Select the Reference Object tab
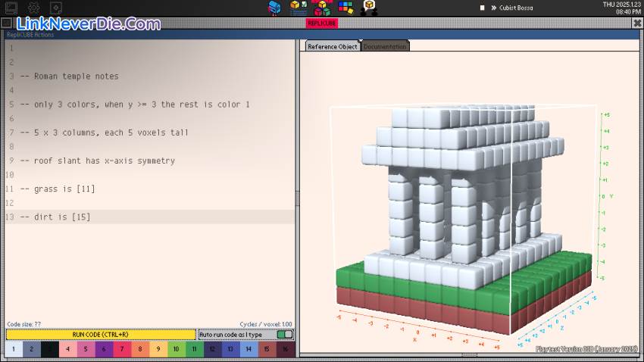Screen dimensions: 644x362 [x=332, y=46]
